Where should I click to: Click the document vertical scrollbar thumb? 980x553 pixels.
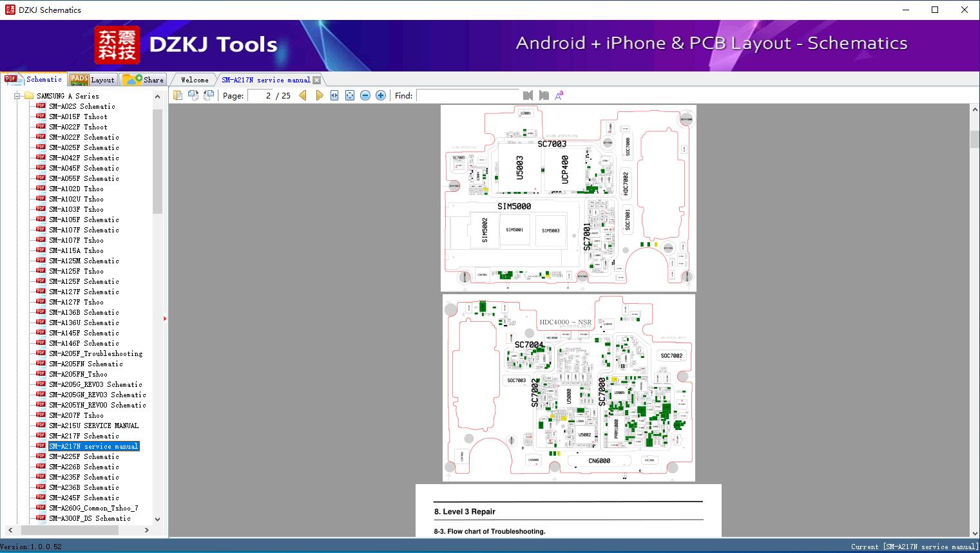(x=975, y=140)
